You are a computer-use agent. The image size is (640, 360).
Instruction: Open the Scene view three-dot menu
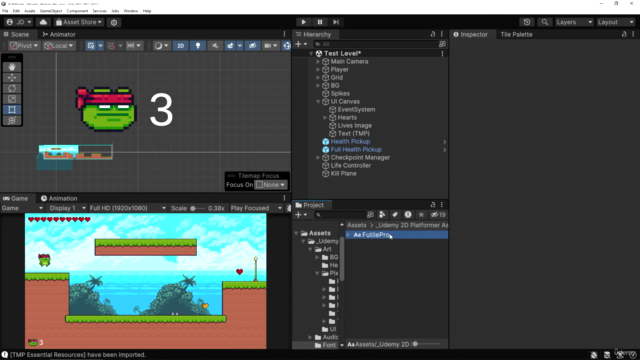[284, 34]
